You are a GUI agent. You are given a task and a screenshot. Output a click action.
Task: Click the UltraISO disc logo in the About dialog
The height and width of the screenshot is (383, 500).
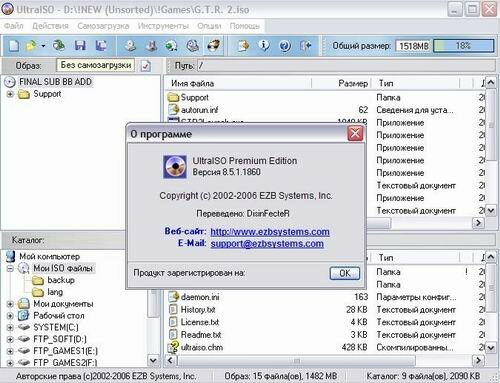point(175,167)
